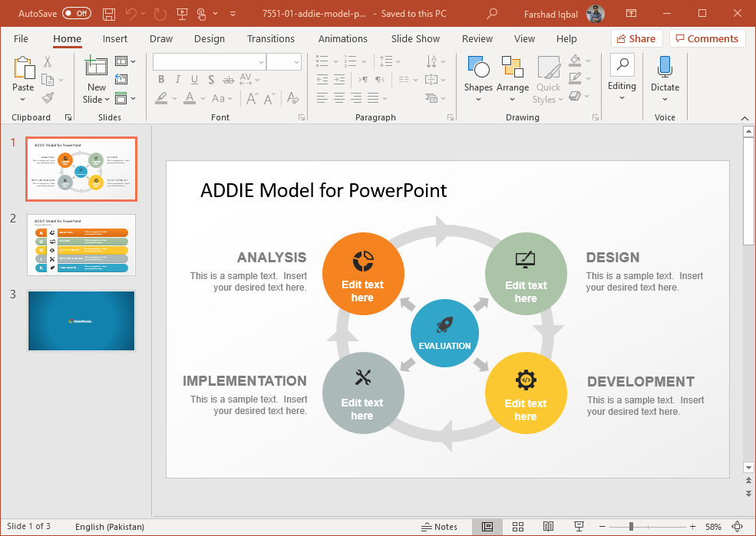Click the Search magnifier in title bar

pos(492,13)
